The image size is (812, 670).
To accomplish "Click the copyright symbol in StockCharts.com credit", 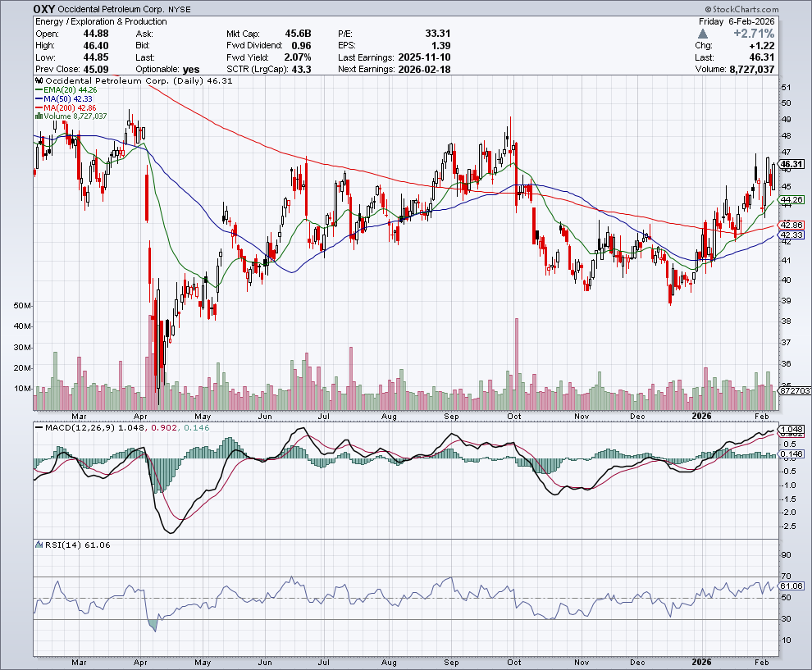I will click(708, 10).
